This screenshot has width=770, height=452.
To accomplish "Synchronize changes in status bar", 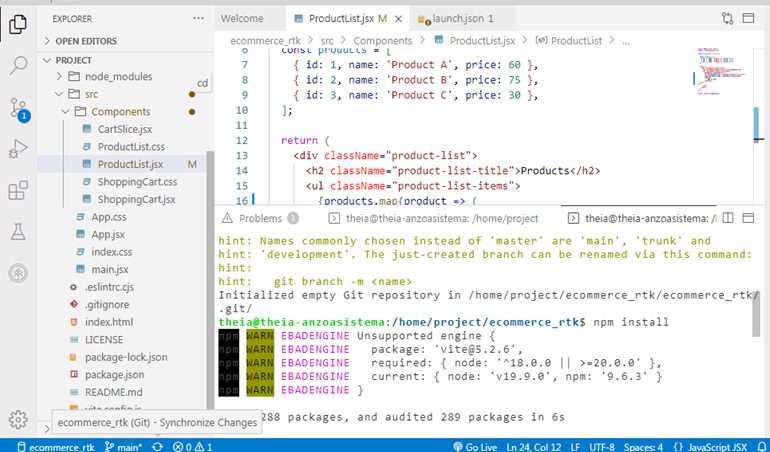I will (157, 447).
